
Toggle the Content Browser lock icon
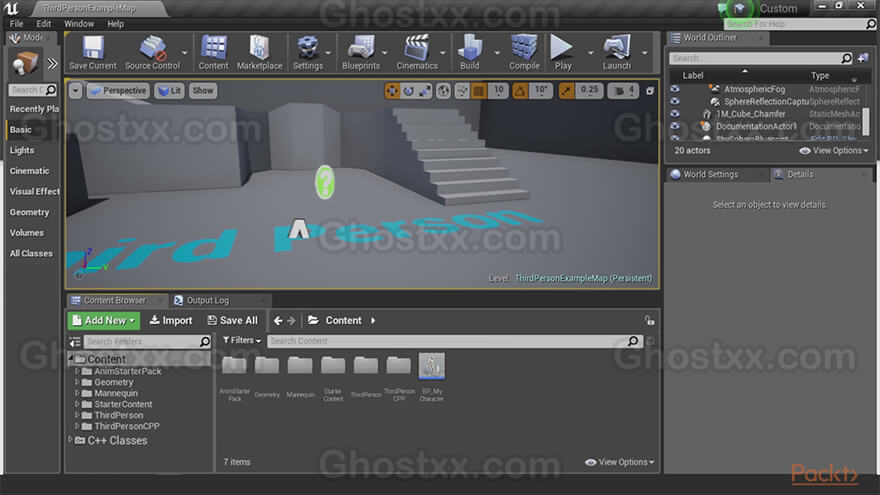pyautogui.click(x=649, y=320)
